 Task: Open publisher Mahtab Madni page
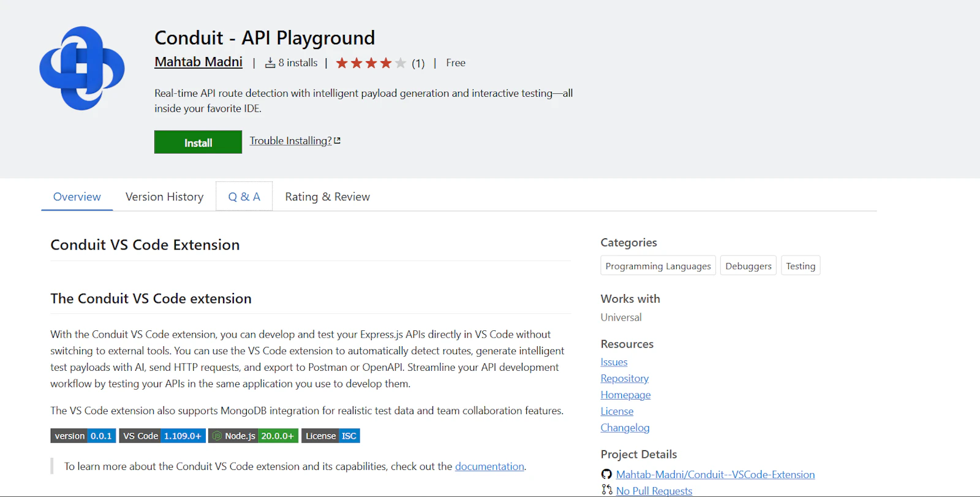[x=198, y=62]
